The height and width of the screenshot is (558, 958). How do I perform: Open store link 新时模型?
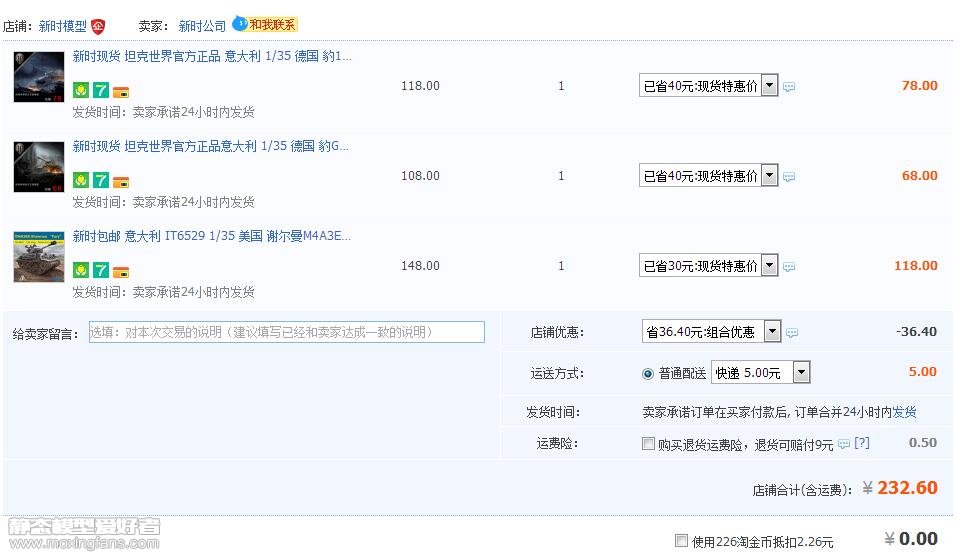pos(62,26)
